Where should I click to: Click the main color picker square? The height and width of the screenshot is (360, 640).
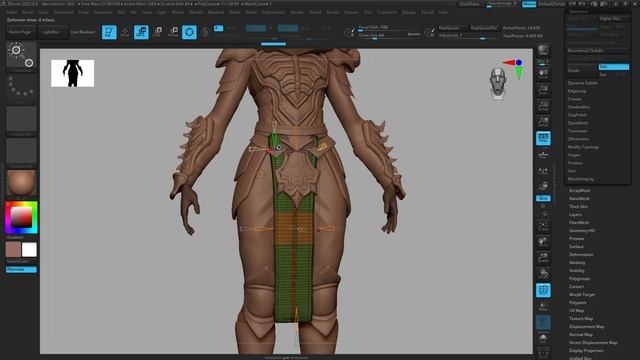[x=21, y=217]
